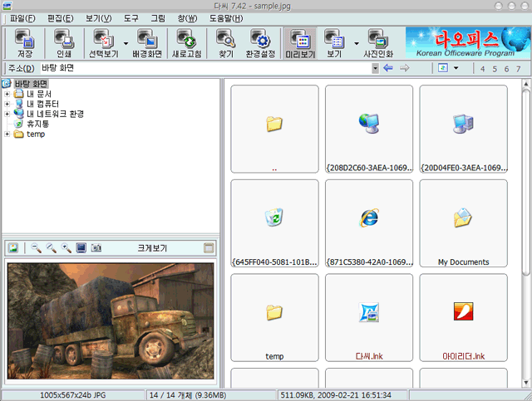Click the camera icon in preview toolbar
The height and width of the screenshot is (401, 532).
click(96, 247)
